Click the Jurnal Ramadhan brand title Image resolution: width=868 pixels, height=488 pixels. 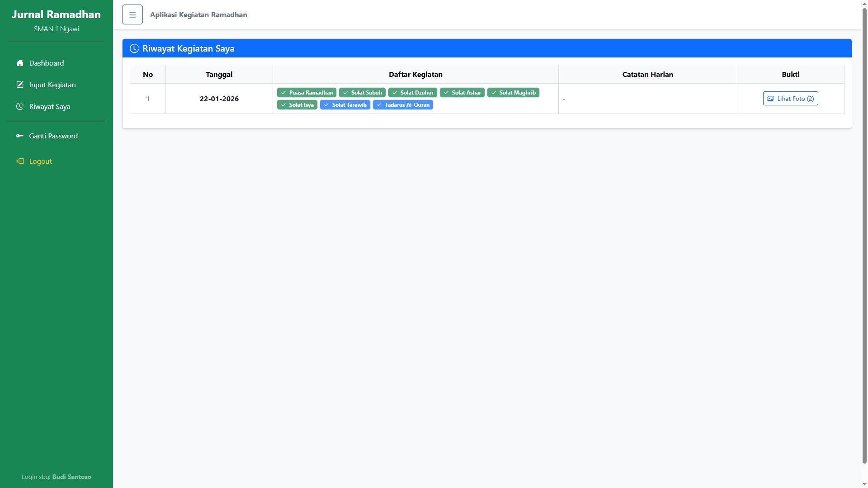(x=57, y=14)
